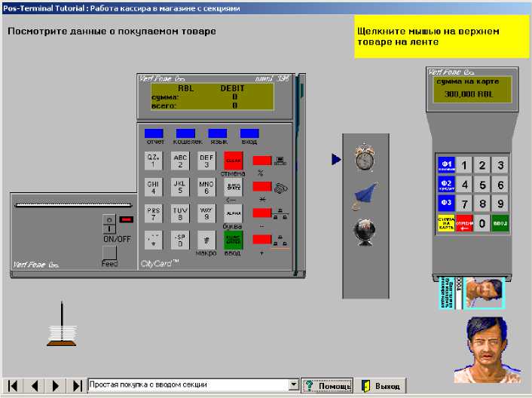Hit the WXY 9 key on the terminal
The width and height of the screenshot is (532, 398).
coord(206,213)
